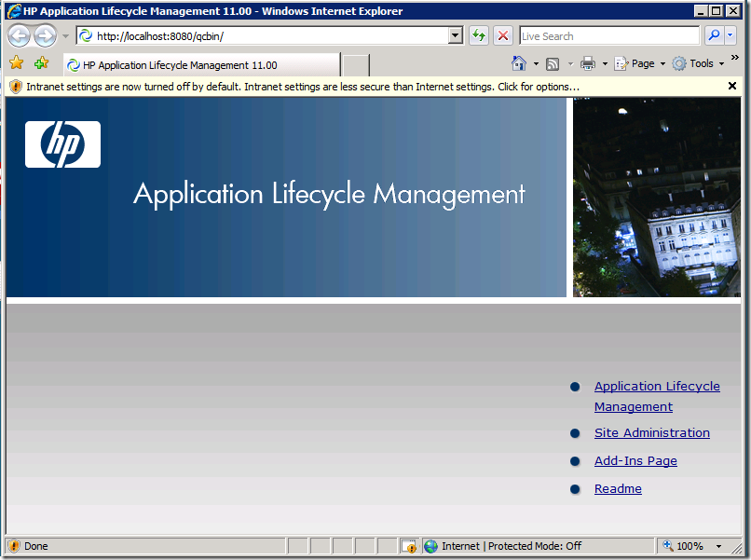This screenshot has height=560, width=751.
Task: Maximize the Internet Explorer window
Action: tap(716, 10)
